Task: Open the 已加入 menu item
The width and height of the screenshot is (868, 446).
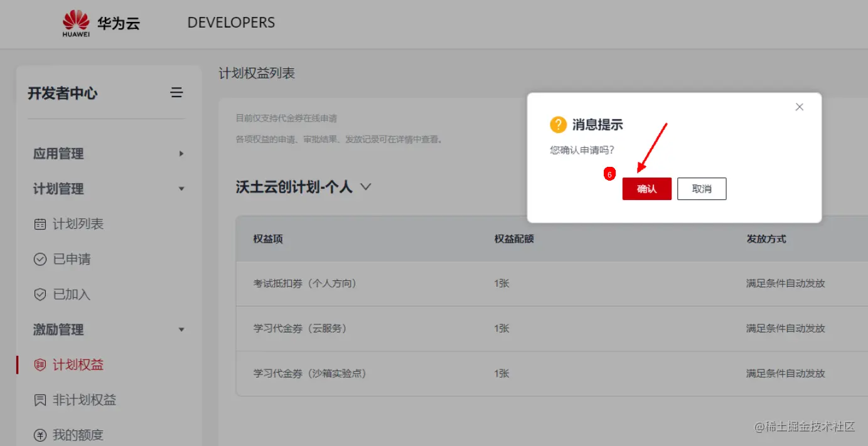Action: click(x=72, y=294)
